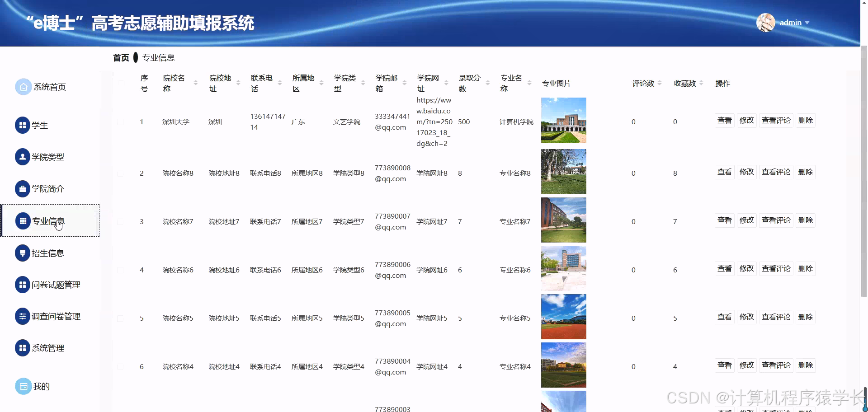Click the 我的 card icon
The width and height of the screenshot is (868, 412).
coord(23,387)
